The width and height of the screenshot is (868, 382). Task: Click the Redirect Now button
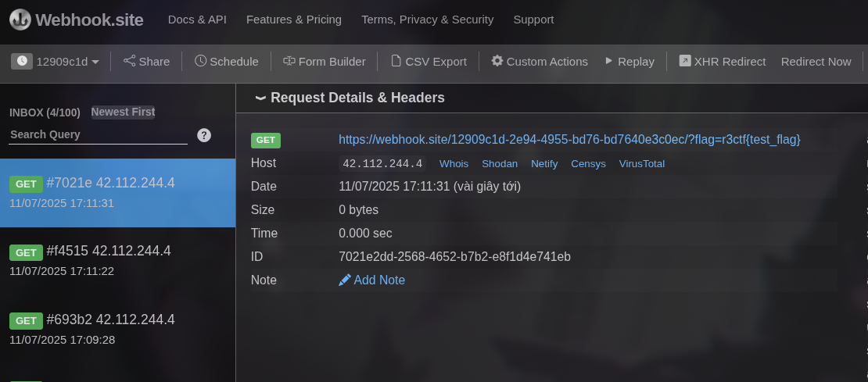(x=816, y=61)
